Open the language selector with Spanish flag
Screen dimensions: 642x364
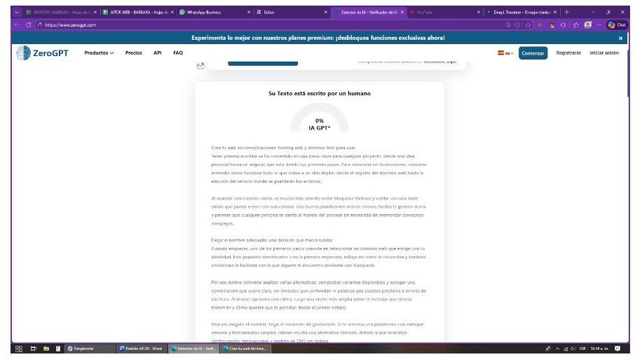[505, 53]
